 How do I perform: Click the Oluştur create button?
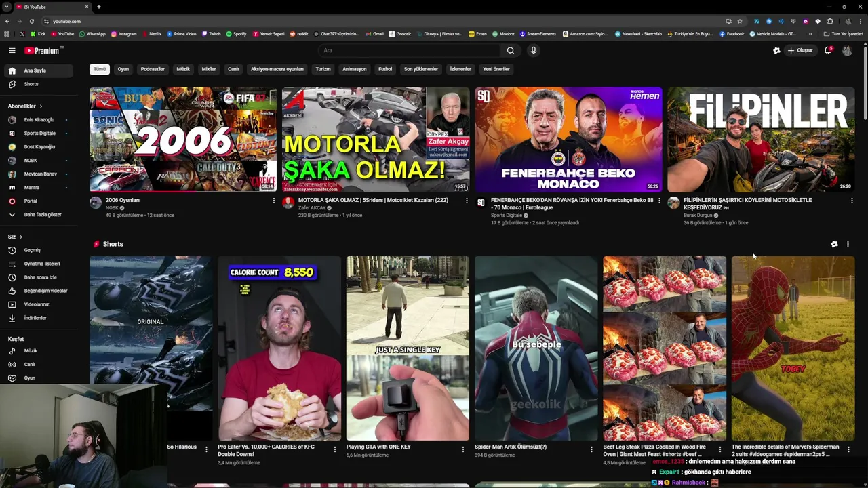(x=800, y=50)
